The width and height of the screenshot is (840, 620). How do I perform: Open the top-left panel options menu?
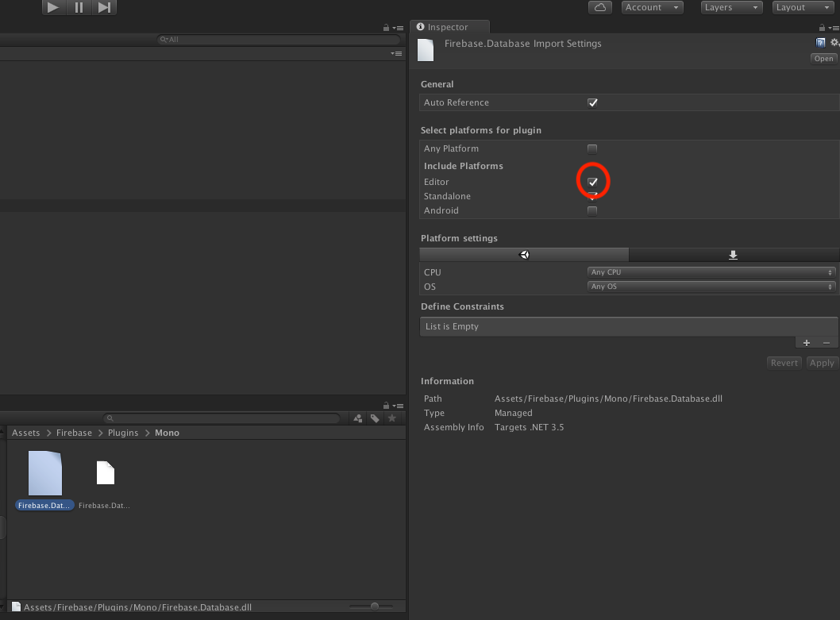398,28
